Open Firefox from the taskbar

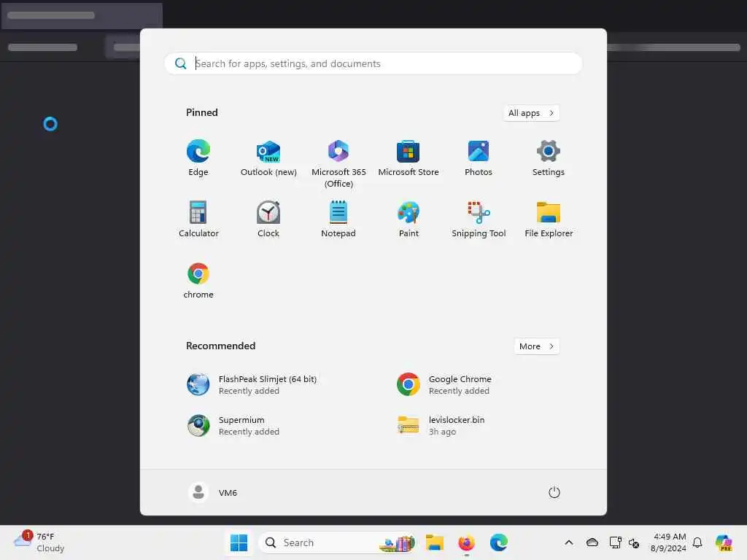tap(466, 542)
